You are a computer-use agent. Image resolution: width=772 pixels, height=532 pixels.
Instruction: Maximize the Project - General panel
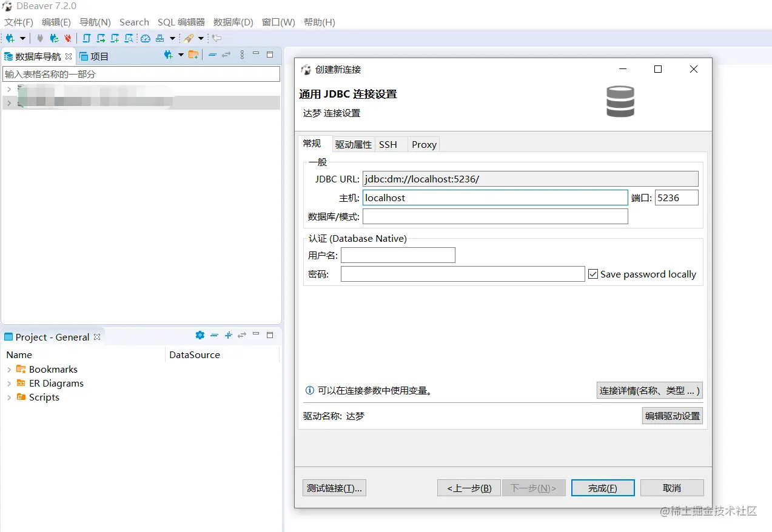pyautogui.click(x=270, y=335)
